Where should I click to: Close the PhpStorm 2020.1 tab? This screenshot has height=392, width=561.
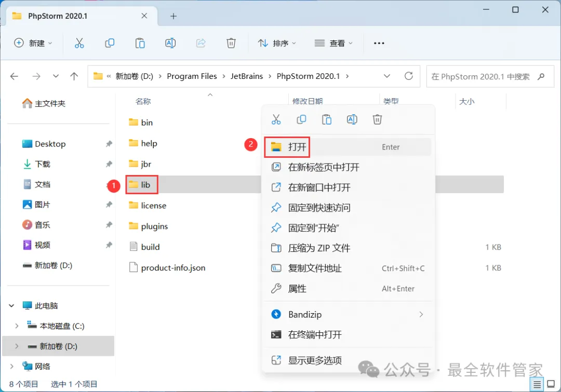coord(144,16)
